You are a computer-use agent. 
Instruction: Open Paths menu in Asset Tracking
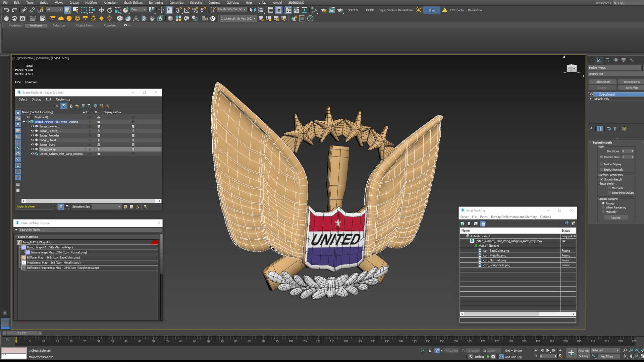click(x=484, y=217)
